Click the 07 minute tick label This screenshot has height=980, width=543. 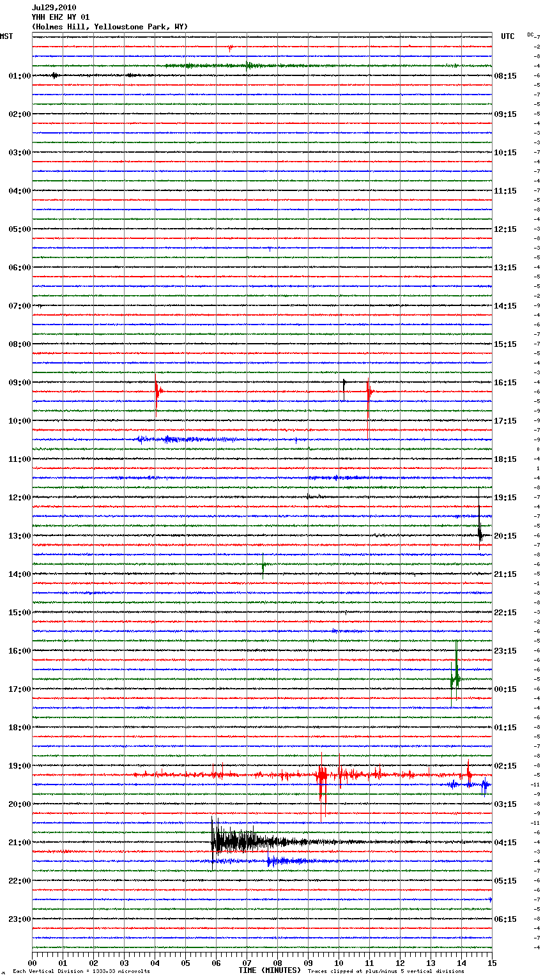(x=247, y=963)
